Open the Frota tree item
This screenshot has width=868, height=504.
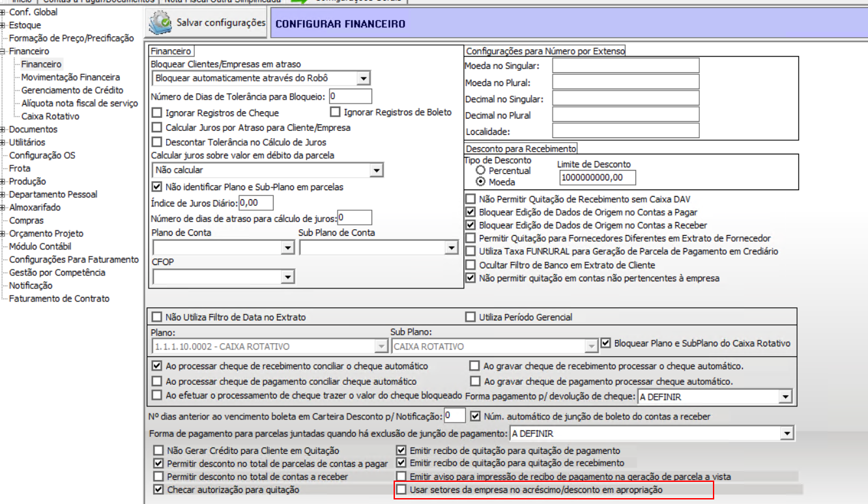[x=20, y=169]
